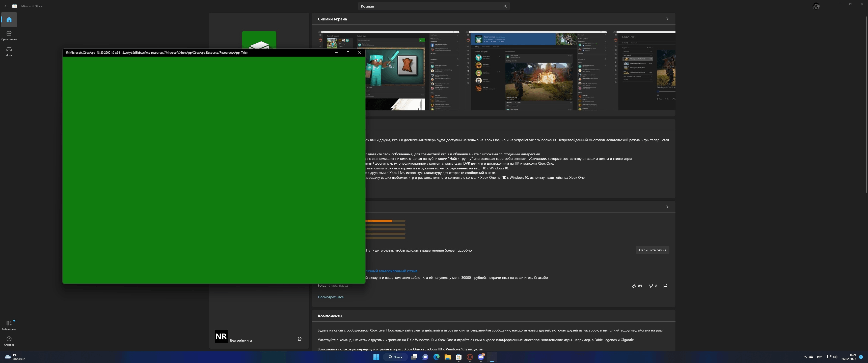This screenshot has width=868, height=363.
Task: Open Task View in taskbar
Action: [415, 357]
